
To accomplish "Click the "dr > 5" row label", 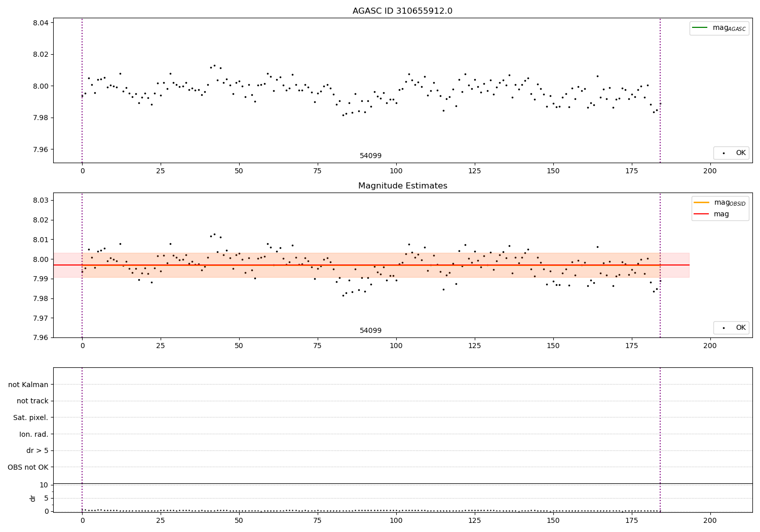I will click(x=37, y=450).
